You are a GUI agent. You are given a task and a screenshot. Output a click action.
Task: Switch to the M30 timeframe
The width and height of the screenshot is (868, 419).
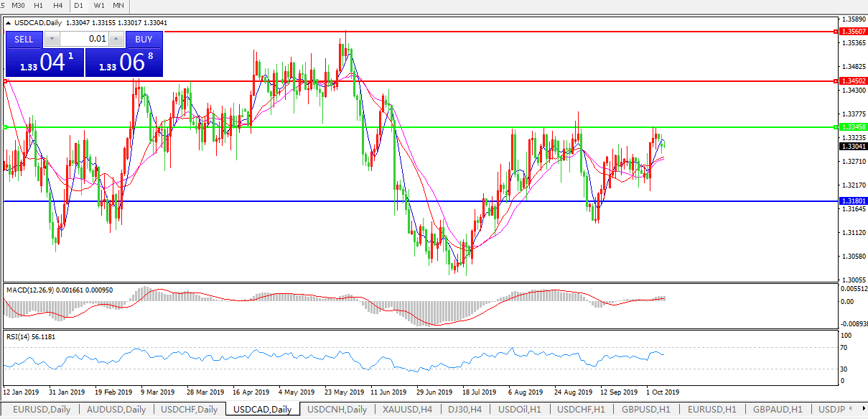point(19,6)
